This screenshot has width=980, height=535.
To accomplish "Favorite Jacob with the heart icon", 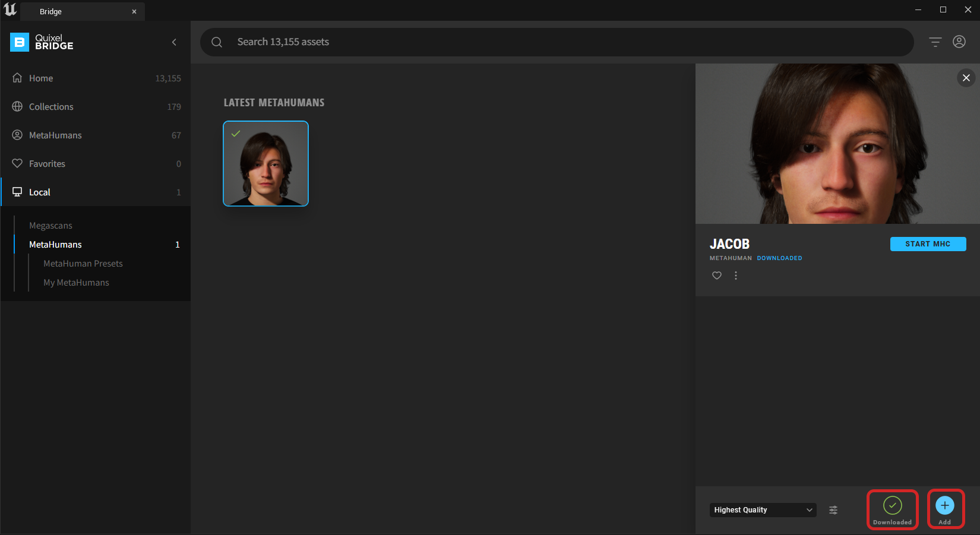I will coord(717,276).
